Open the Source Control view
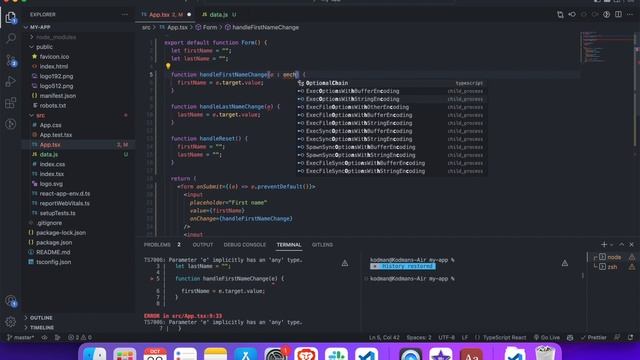 [11, 60]
